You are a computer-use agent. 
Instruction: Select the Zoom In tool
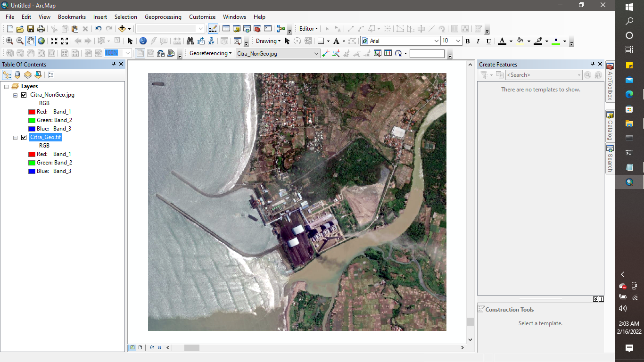[9, 41]
